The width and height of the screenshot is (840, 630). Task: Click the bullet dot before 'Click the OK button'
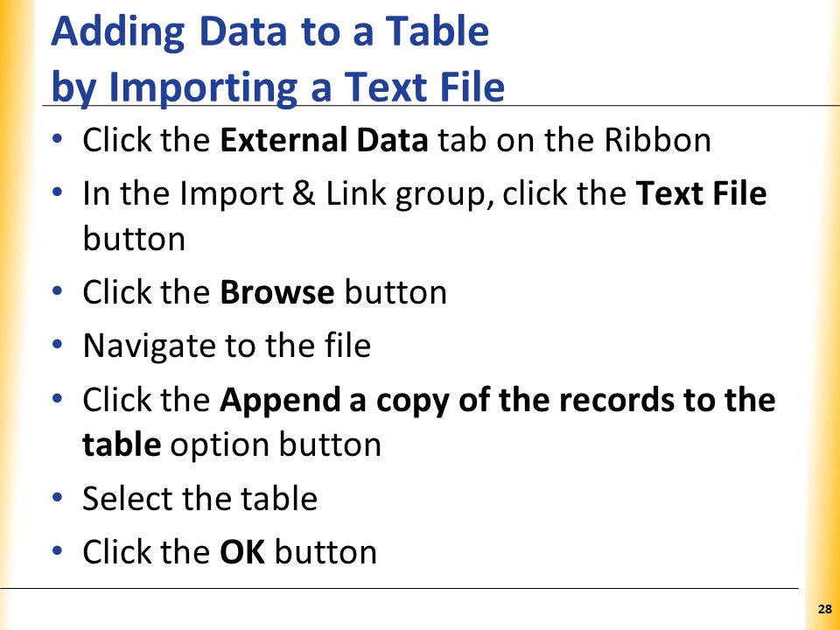pyautogui.click(x=58, y=552)
